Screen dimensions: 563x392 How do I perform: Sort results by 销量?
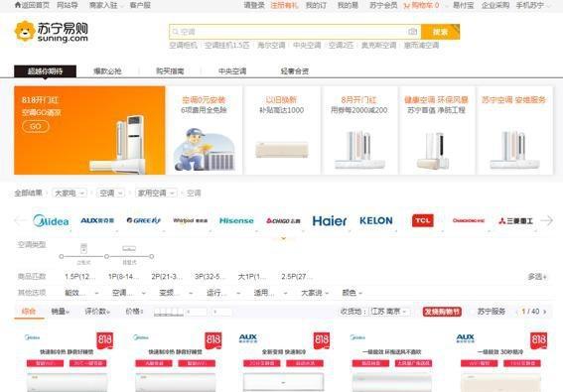[x=60, y=312]
